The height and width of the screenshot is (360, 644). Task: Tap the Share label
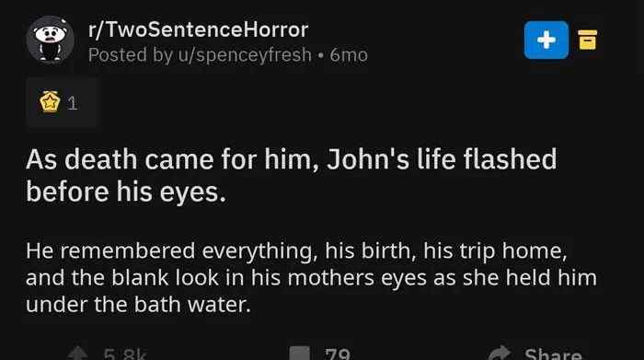click(553, 354)
